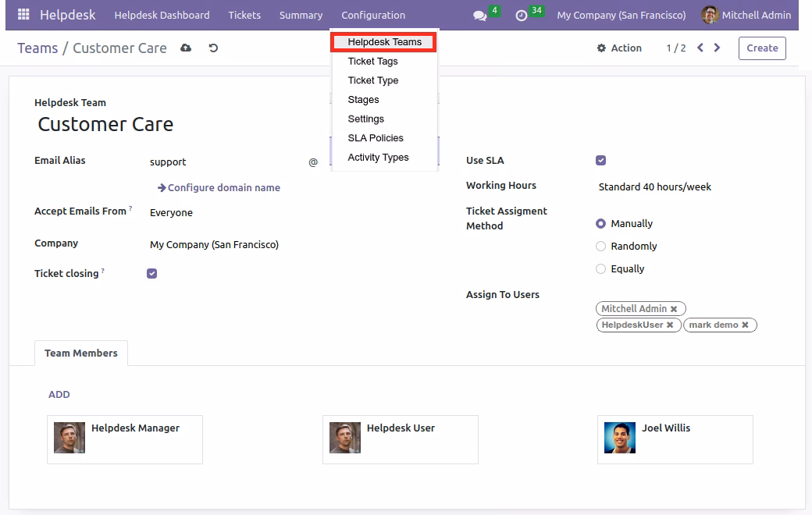The image size is (812, 515).
Task: Toggle the Ticket closing checkbox
Action: 151,273
